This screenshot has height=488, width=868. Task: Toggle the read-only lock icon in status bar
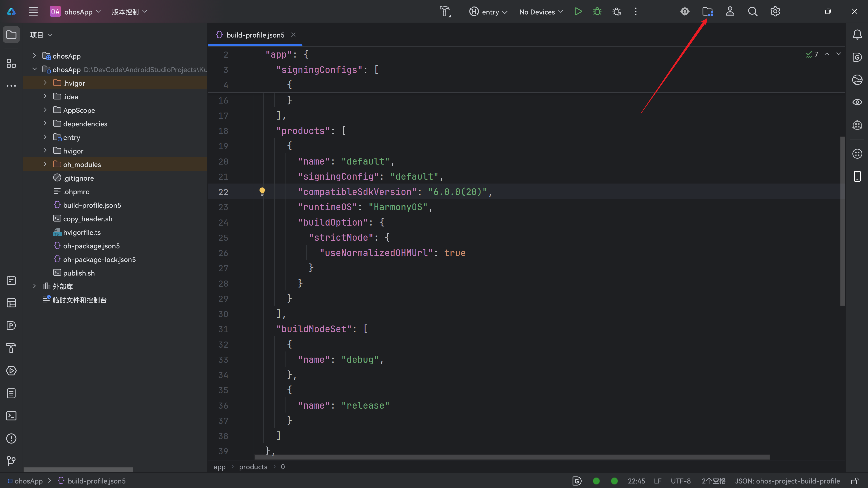point(854,481)
